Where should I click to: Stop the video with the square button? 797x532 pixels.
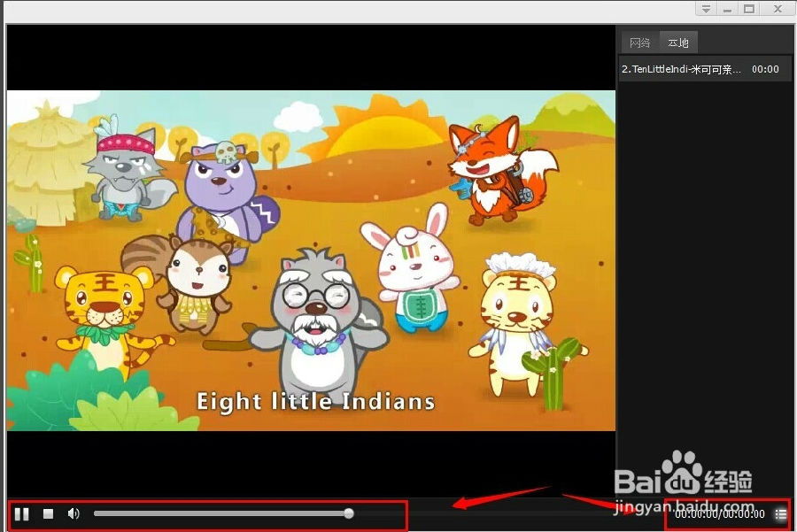pos(49,513)
